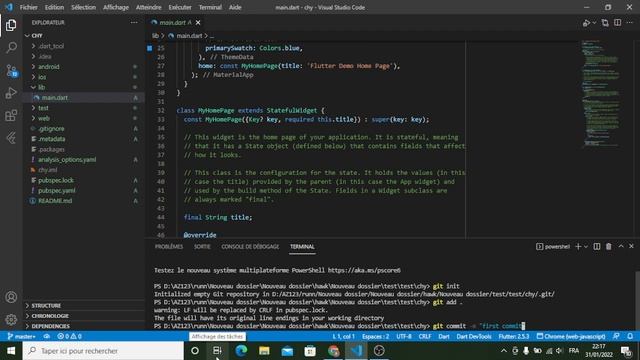Maximize the panel with up chevron
This screenshot has width=640, height=360.
[x=621, y=247]
